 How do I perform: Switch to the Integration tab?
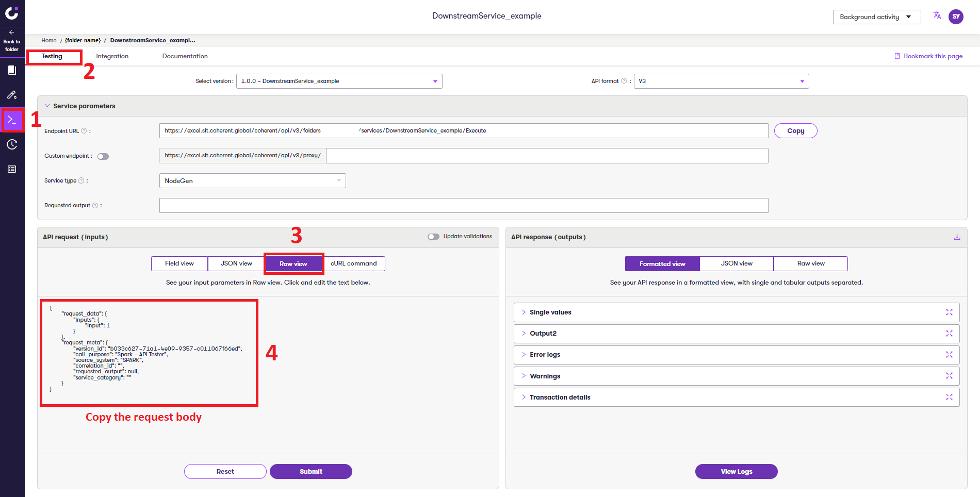click(112, 56)
